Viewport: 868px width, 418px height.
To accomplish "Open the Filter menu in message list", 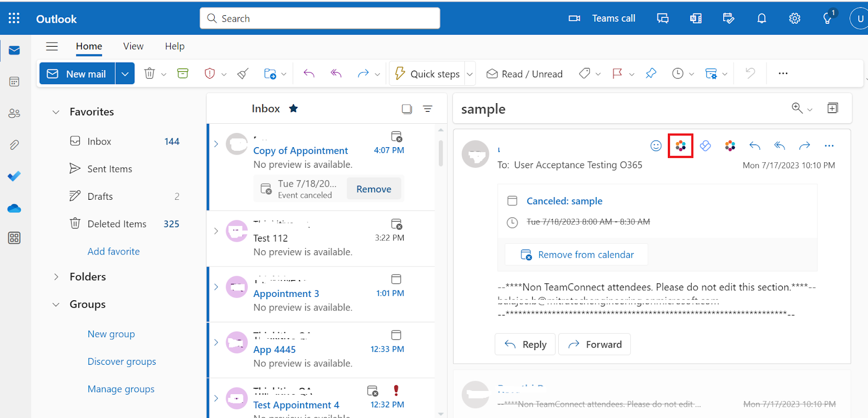I will [x=427, y=109].
